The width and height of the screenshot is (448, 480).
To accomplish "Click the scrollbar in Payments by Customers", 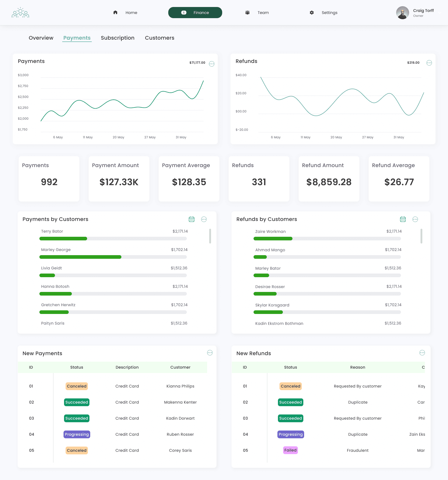I will click(210, 236).
